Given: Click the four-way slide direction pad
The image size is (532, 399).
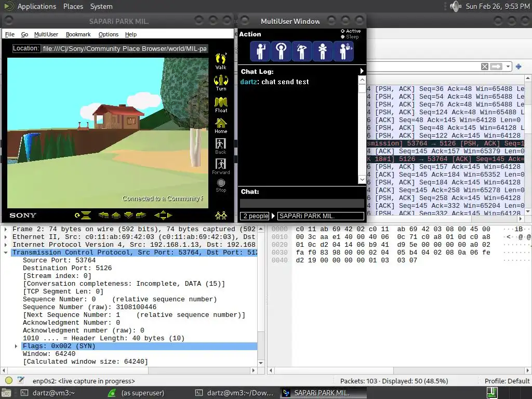Looking at the screenshot, I should [x=163, y=215].
